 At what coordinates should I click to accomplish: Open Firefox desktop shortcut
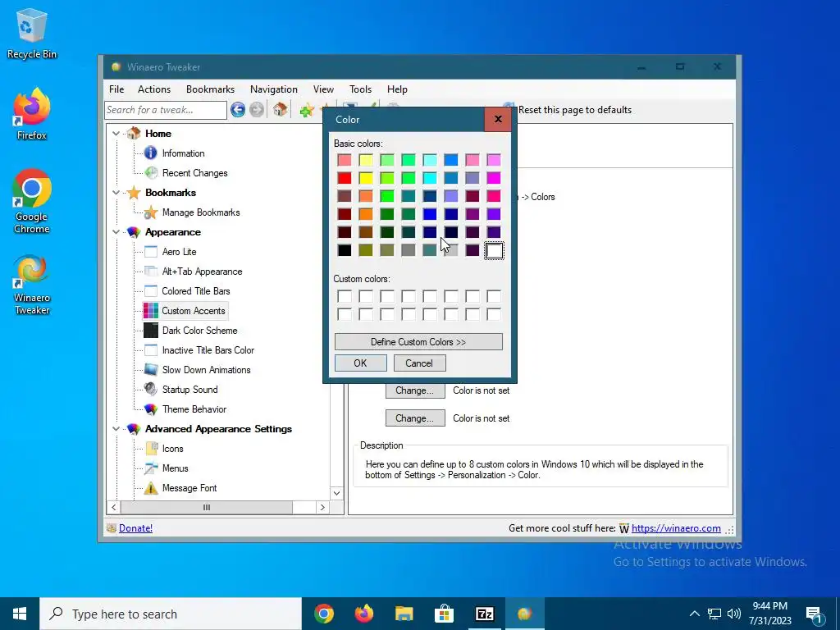click(32, 114)
